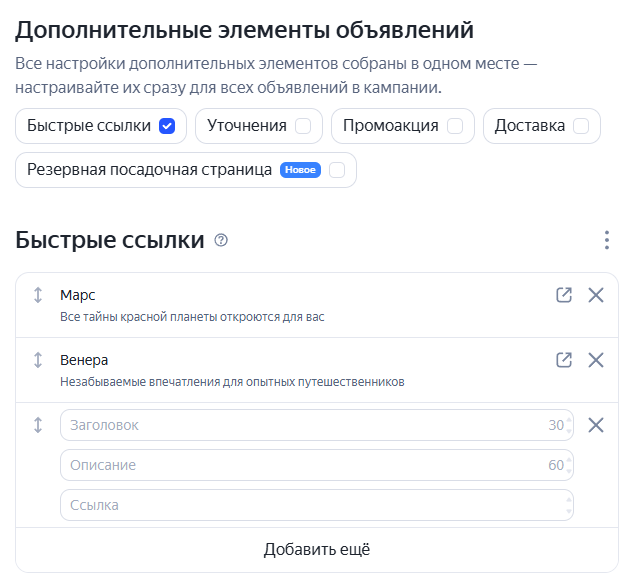Remove the Венера quick link
This screenshot has width=629, height=587.
pos(596,360)
